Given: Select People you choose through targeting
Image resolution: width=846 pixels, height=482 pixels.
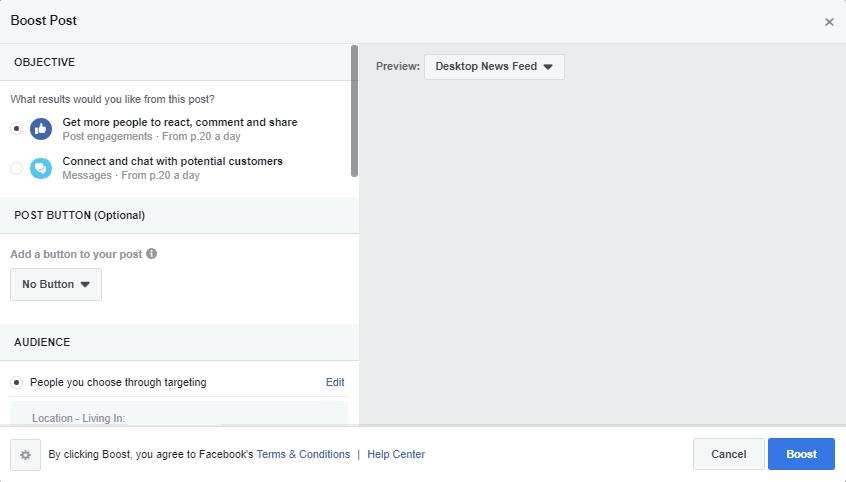Looking at the screenshot, I should coord(16,382).
